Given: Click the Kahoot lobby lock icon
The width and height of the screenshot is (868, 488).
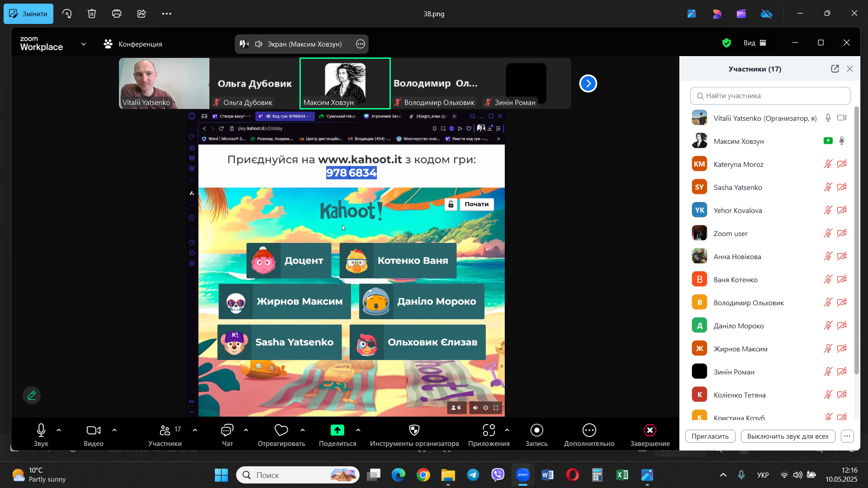Looking at the screenshot, I should pos(451,204).
